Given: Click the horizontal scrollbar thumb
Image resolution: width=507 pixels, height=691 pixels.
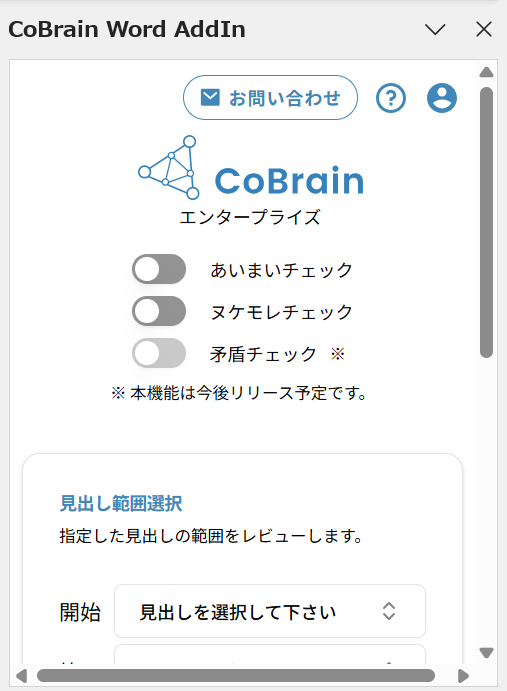Looking at the screenshot, I should [236, 676].
